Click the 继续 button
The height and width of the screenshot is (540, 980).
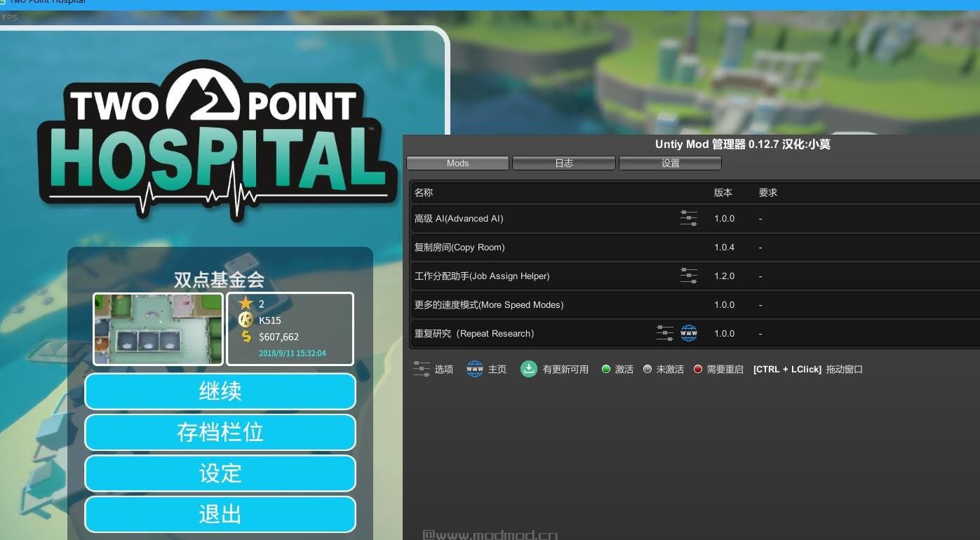220,391
